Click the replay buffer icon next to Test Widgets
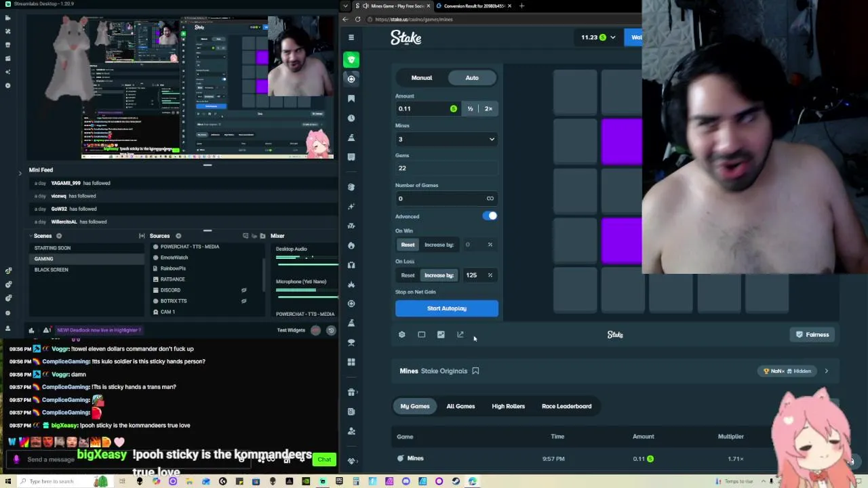This screenshot has height=488, width=868. (x=331, y=330)
